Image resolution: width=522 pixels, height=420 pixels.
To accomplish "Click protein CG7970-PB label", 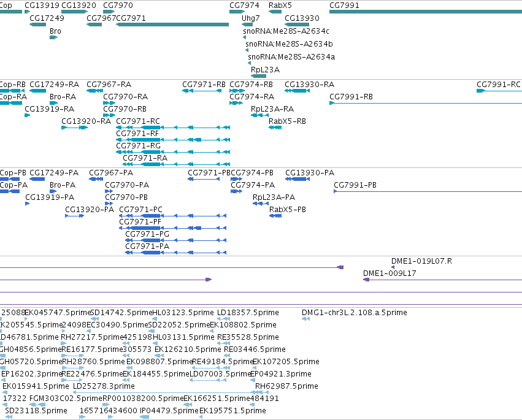I will 126,197.
